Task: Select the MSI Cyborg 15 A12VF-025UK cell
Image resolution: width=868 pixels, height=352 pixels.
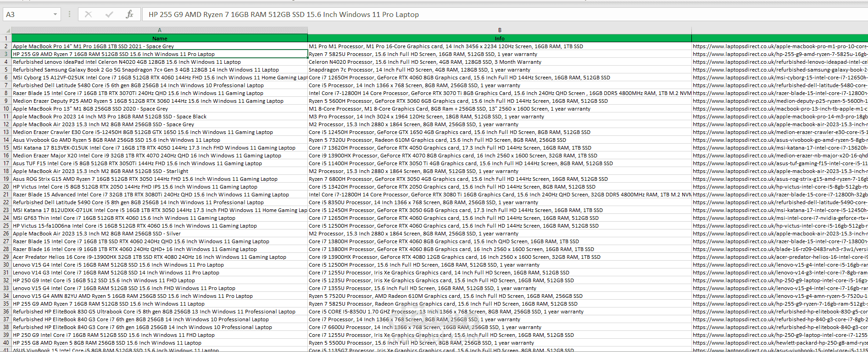Action: click(x=160, y=78)
